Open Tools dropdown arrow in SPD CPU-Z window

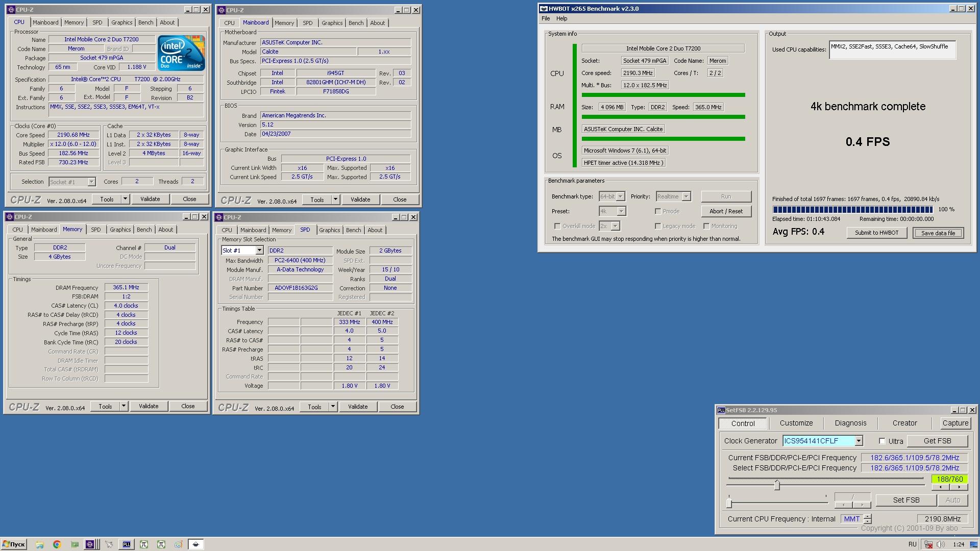tap(333, 407)
